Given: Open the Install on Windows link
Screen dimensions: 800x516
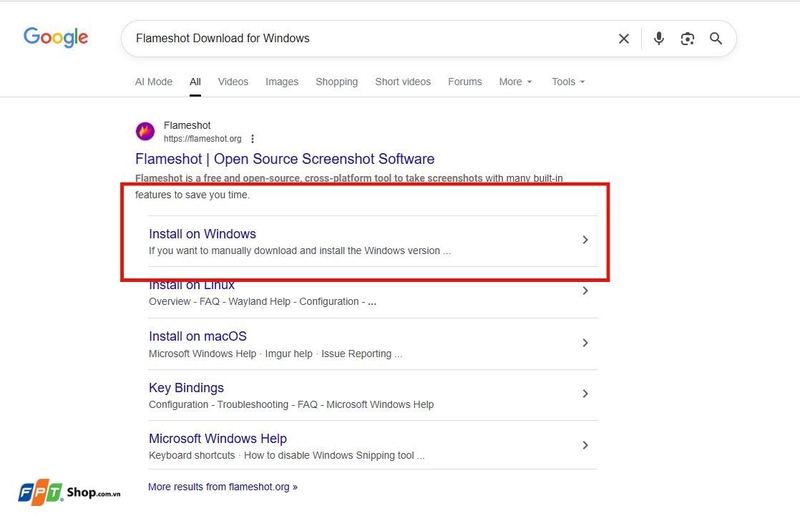Looking at the screenshot, I should 203,234.
